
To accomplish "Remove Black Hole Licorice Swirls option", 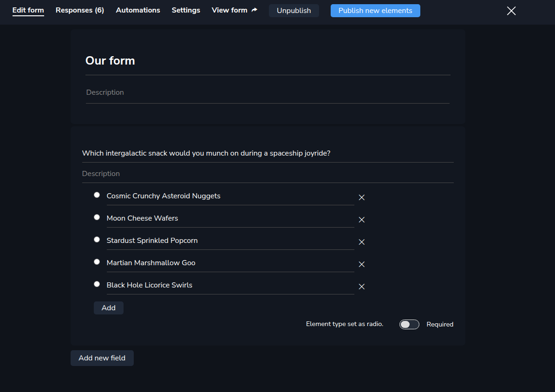I will coord(361,287).
